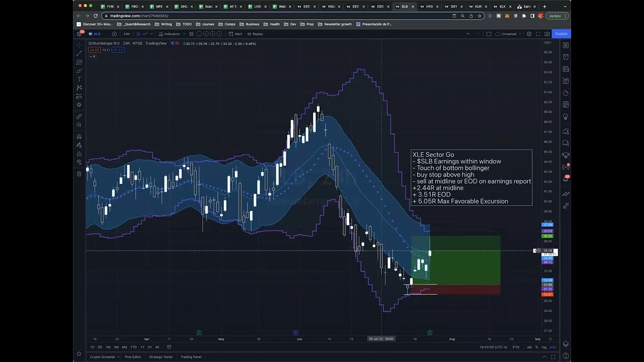This screenshot has width=644, height=362.
Task: Create an Alert
Action: point(235,34)
